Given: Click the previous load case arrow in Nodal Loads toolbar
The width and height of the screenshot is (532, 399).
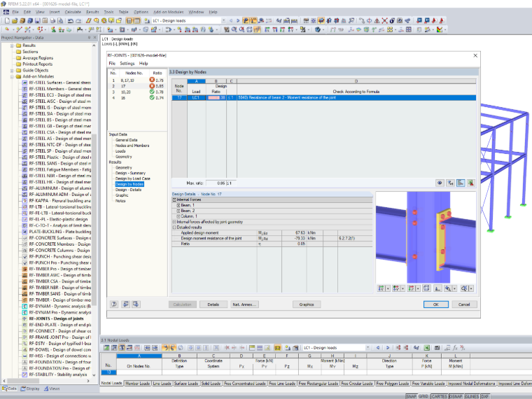Looking at the screenshot, I should (x=377, y=348).
